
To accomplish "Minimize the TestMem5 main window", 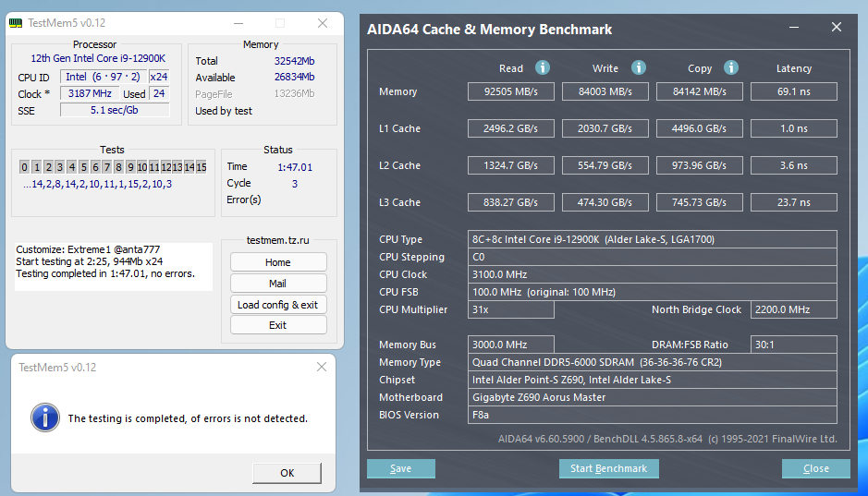I will tap(238, 23).
